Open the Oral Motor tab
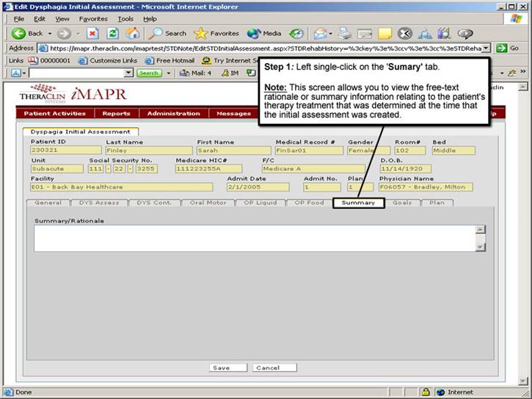 click(208, 202)
